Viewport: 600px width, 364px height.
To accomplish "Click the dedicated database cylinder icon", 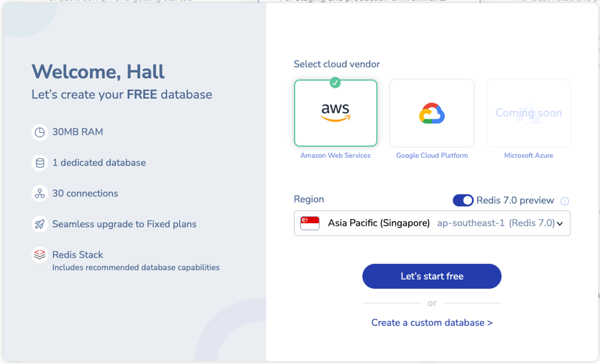I will (40, 163).
